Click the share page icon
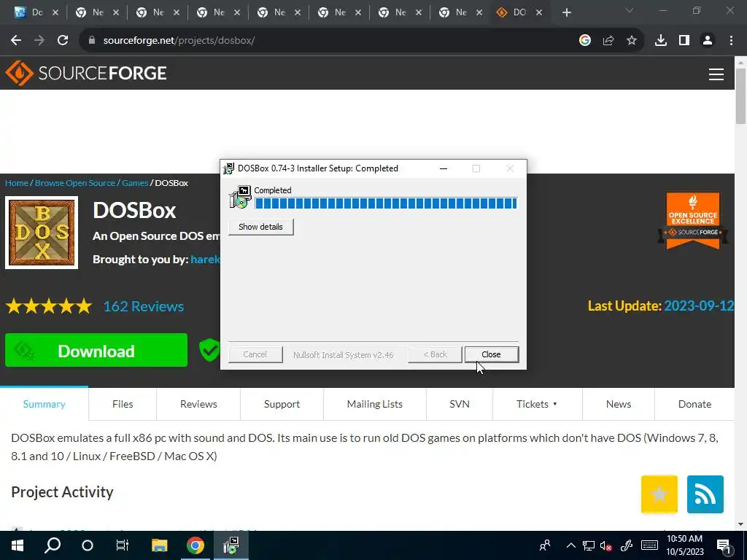This screenshot has width=747, height=560. pos(608,41)
